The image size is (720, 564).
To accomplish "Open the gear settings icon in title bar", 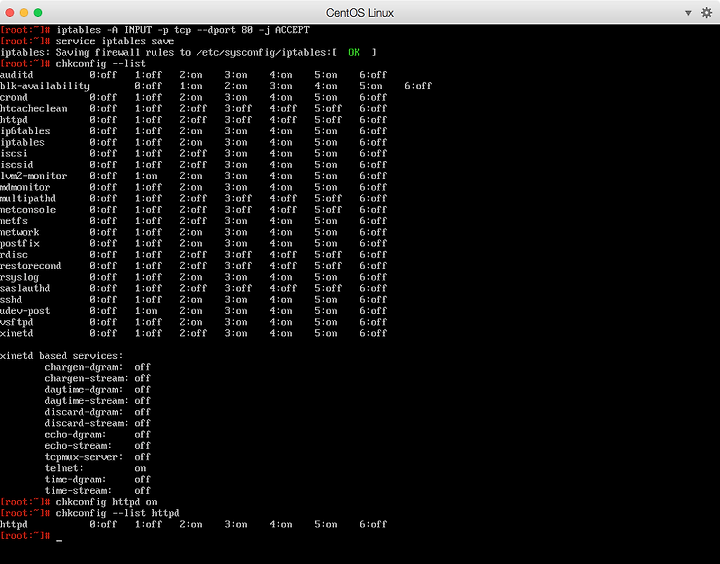I will pos(707,13).
